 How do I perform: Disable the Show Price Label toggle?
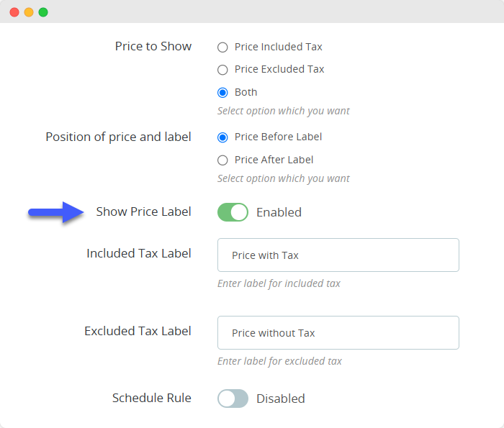click(233, 212)
